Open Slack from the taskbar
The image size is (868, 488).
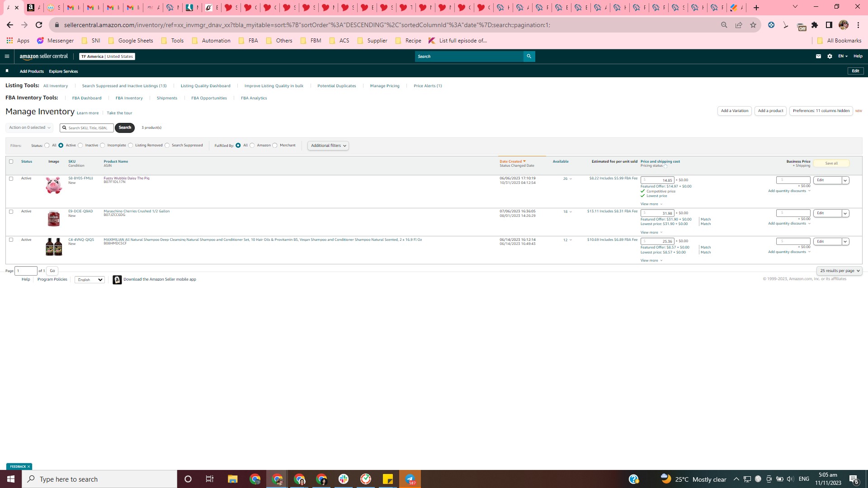coord(344,479)
